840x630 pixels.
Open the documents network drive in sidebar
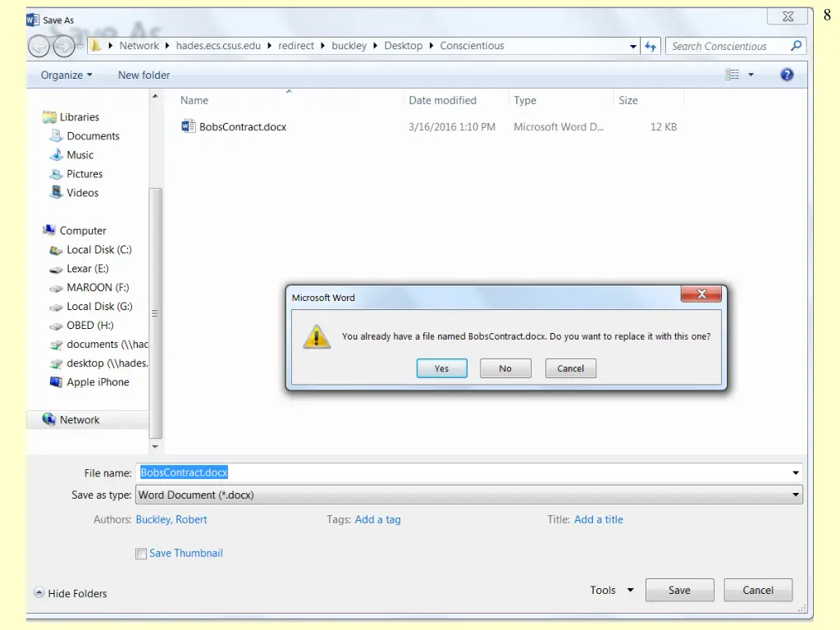(x=107, y=345)
